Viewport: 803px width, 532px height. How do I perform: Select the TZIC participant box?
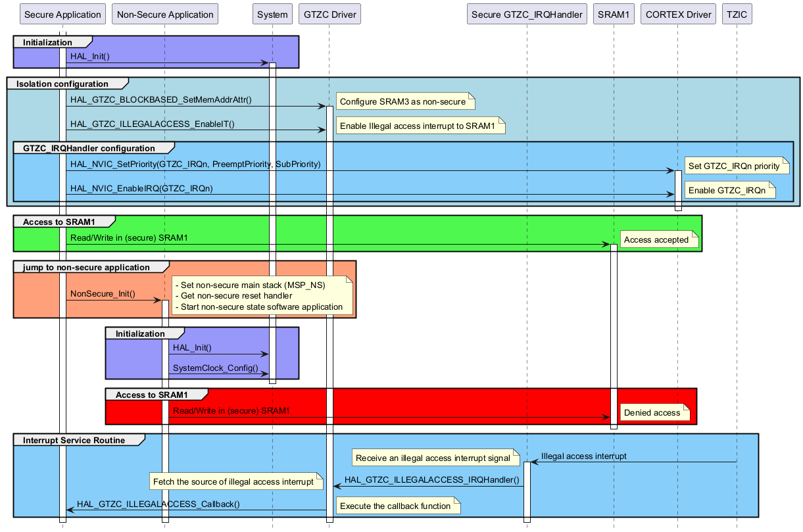[x=737, y=14]
